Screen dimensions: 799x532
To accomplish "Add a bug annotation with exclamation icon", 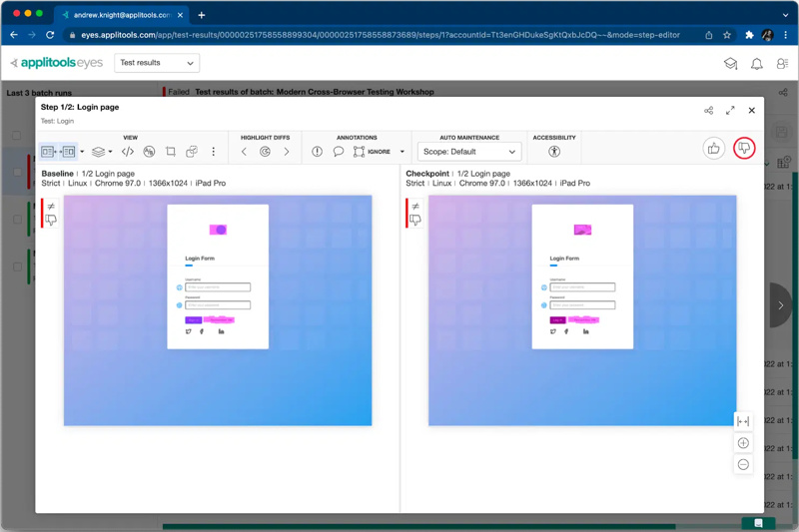I will point(317,152).
